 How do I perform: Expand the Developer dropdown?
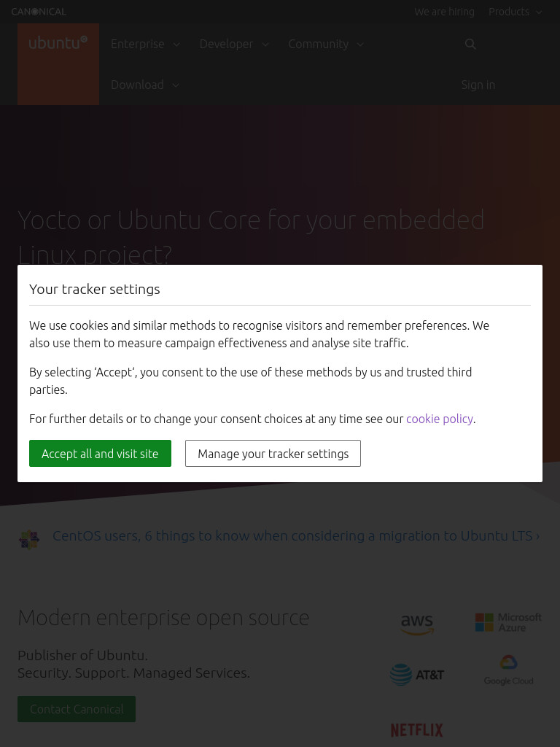(234, 44)
